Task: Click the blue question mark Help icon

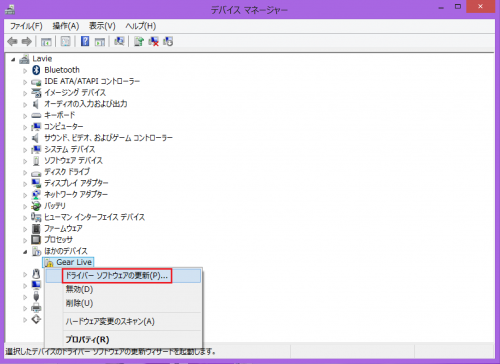Action: (85, 41)
